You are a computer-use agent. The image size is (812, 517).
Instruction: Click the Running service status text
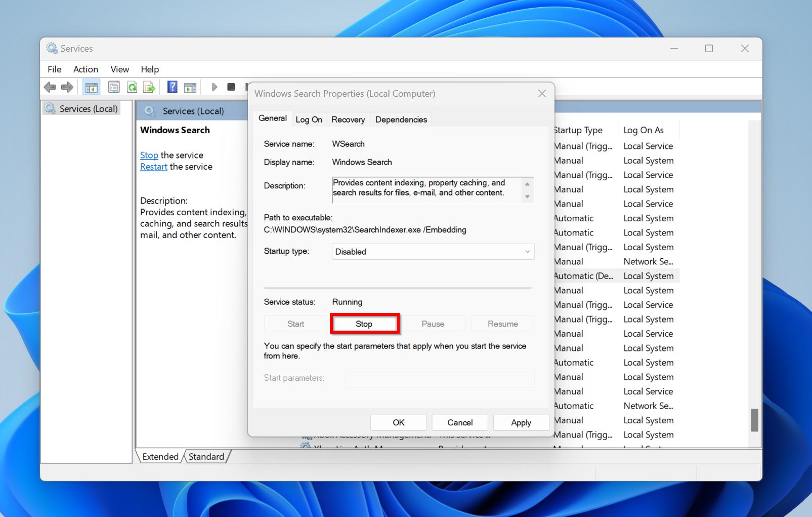tap(347, 302)
